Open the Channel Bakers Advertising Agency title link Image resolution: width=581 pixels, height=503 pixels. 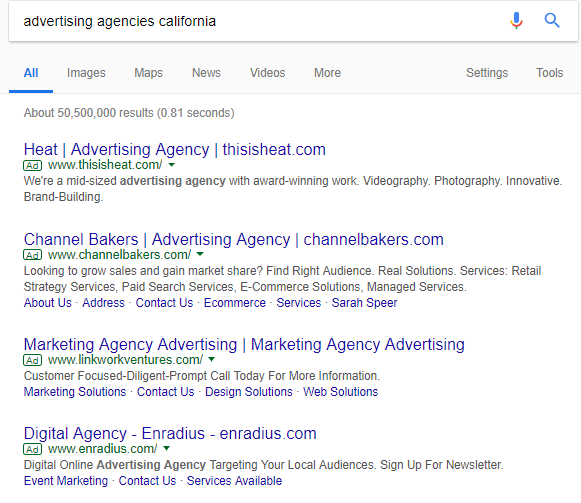233,239
